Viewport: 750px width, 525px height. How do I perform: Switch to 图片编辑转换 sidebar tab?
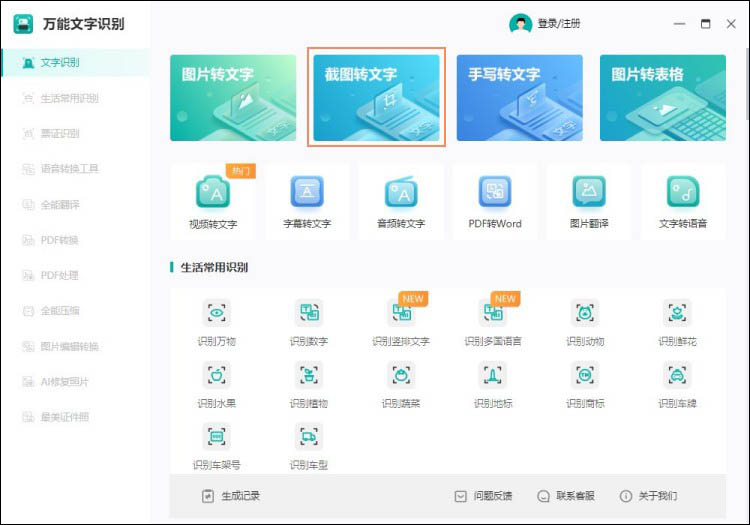click(76, 346)
